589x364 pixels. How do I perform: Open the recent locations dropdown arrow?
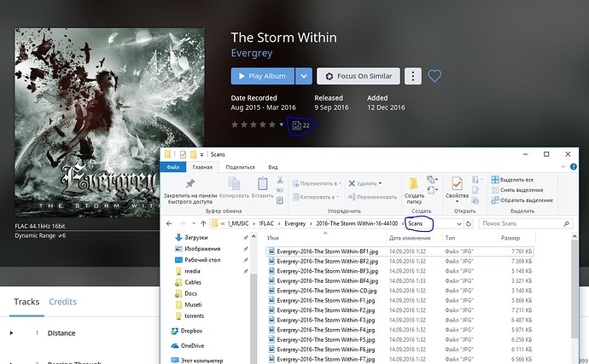tap(194, 223)
